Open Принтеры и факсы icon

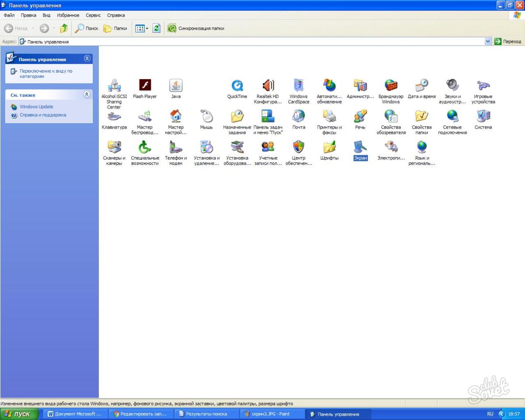pyautogui.click(x=329, y=116)
